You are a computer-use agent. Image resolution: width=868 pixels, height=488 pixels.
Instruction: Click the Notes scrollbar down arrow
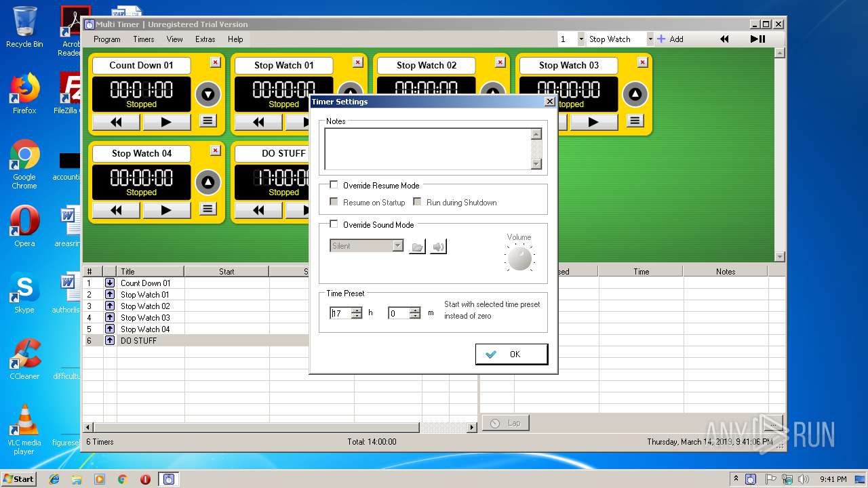click(x=536, y=164)
